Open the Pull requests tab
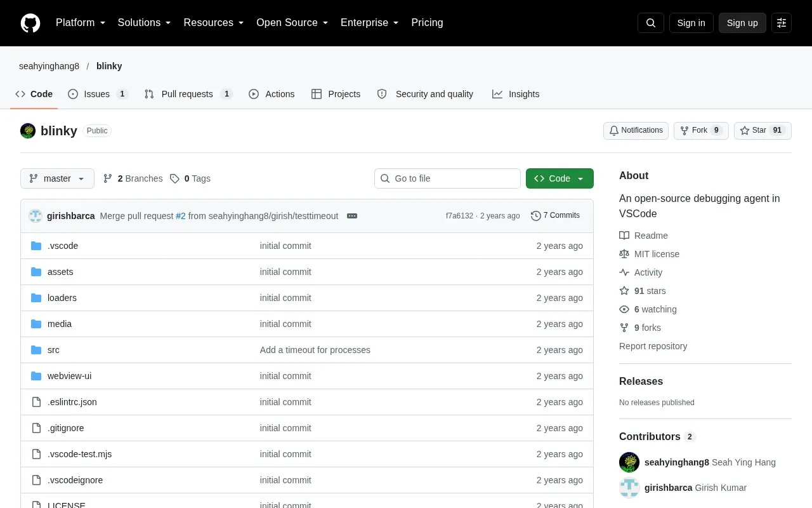Screen dimensions: 812x508 tap(188, 94)
